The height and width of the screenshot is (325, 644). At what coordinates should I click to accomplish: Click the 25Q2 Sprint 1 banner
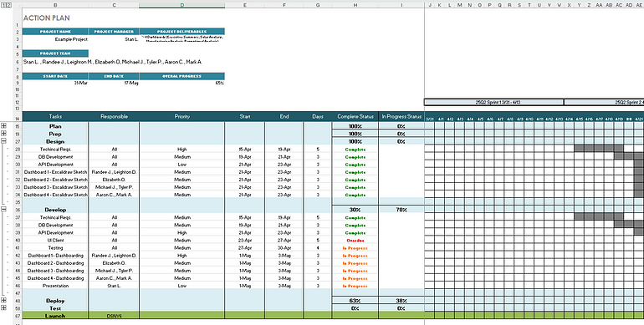(x=494, y=102)
